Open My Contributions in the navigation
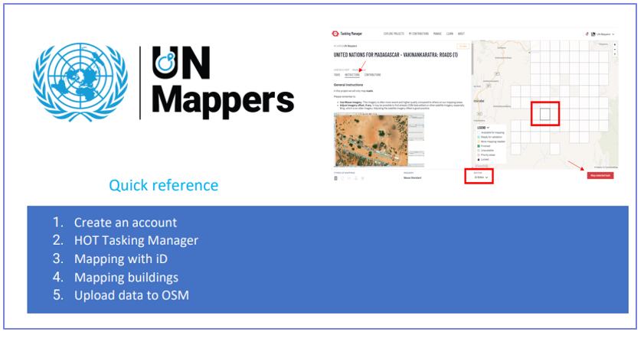This screenshot has width=644, height=338. click(x=420, y=34)
